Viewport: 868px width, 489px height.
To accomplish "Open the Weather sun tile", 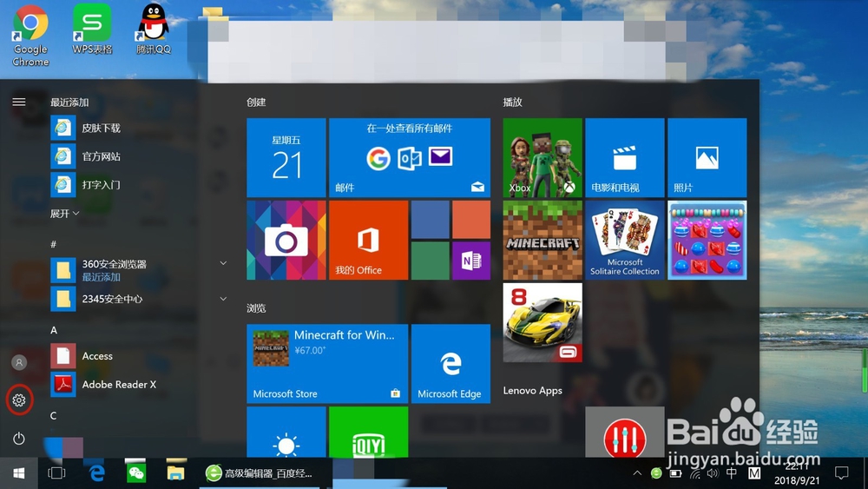I will click(x=286, y=432).
